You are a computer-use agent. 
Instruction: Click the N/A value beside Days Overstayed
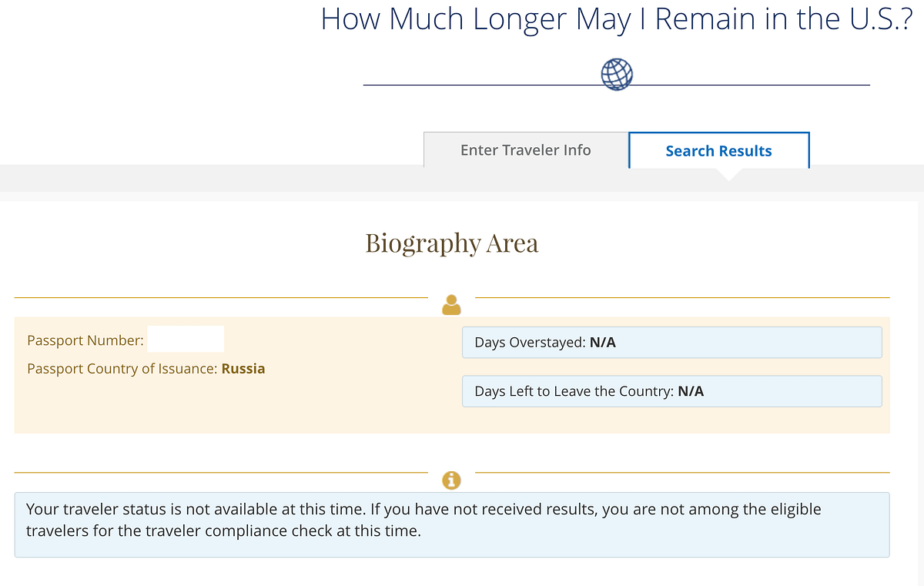tap(602, 343)
